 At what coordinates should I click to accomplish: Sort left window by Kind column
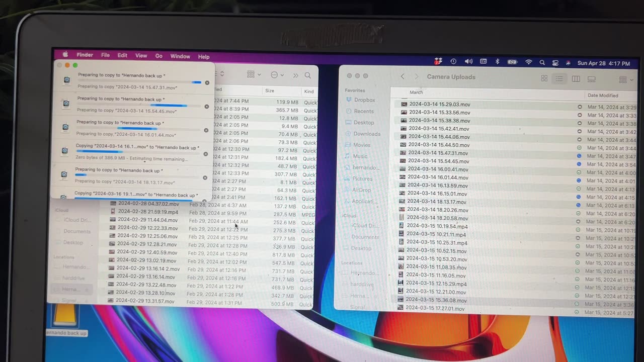point(309,92)
